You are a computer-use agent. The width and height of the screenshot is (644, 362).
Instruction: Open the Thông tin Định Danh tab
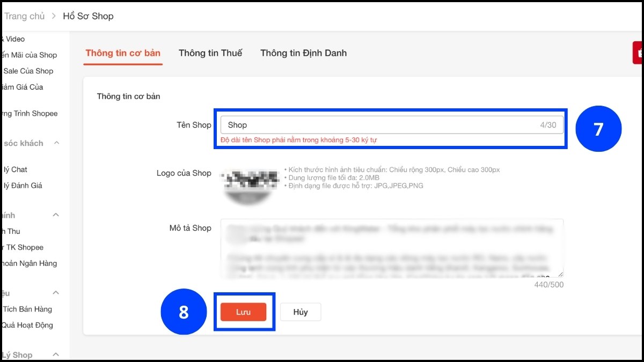click(303, 53)
